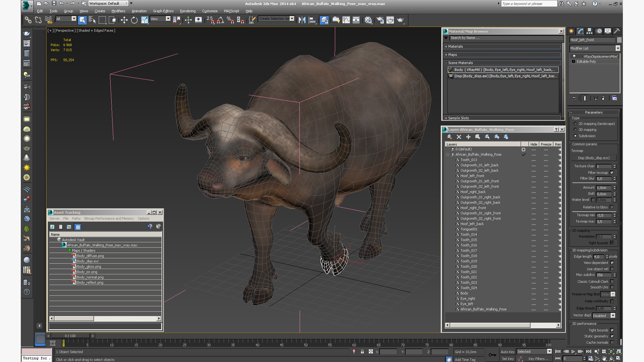
Task: Open the Modifier List dropdown
Action: coord(595,48)
